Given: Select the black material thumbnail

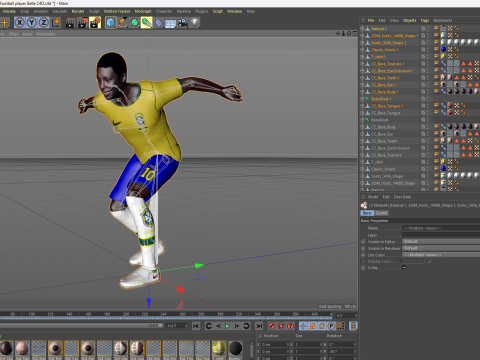Looking at the screenshot, I should 235,349.
